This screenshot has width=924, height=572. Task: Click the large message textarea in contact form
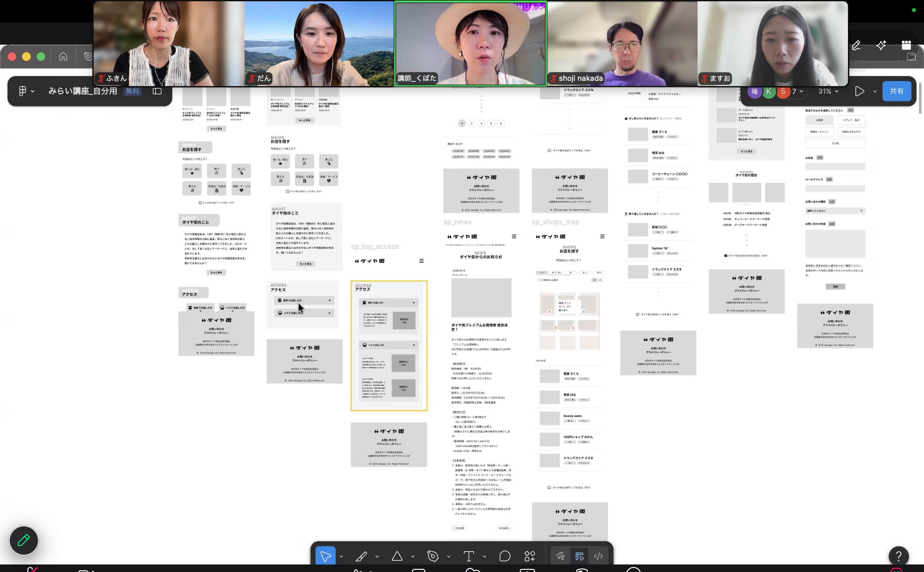pyautogui.click(x=835, y=243)
